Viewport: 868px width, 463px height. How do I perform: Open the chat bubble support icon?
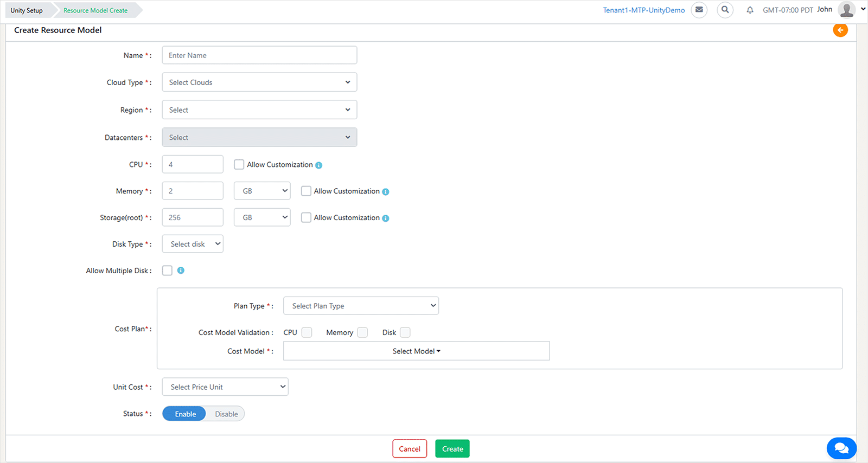(841, 448)
